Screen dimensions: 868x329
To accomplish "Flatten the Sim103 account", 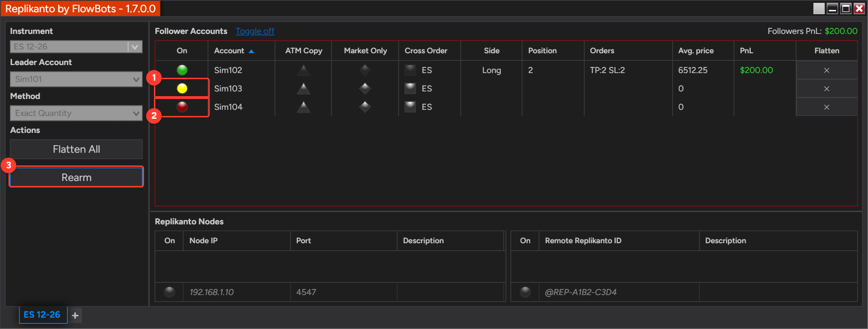I will point(827,89).
